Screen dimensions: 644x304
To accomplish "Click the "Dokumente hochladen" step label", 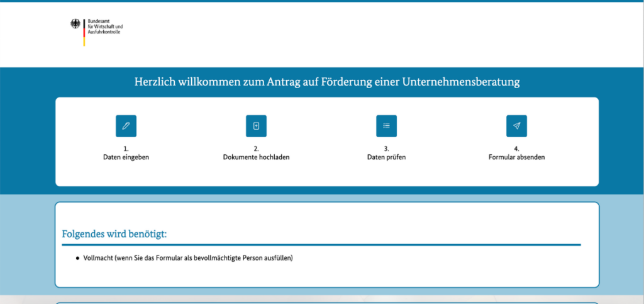I will [256, 157].
